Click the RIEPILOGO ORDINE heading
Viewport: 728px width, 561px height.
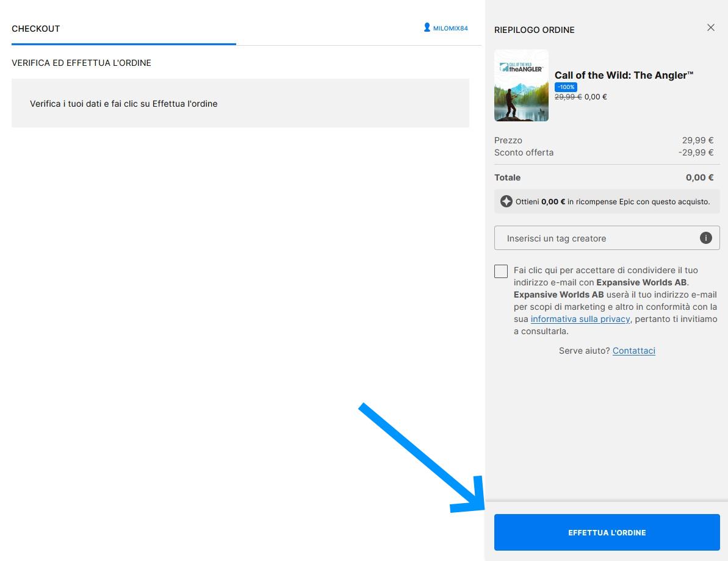(535, 30)
